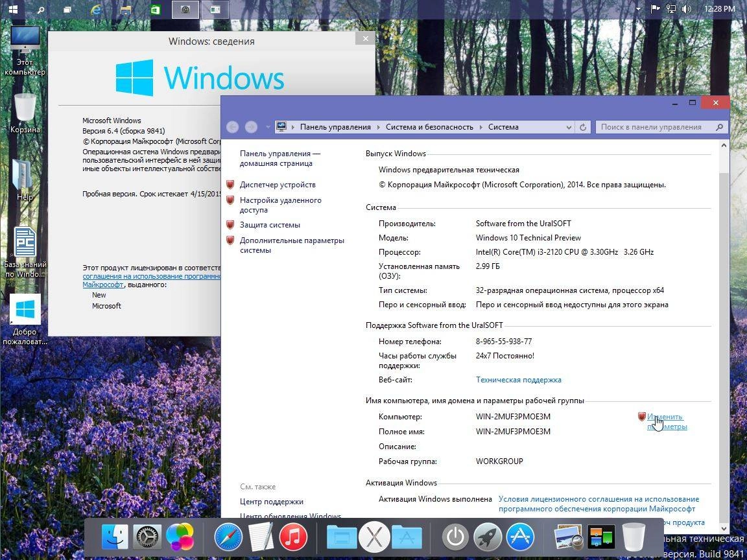Screen dimensions: 747x560
Task: Open the Store icon on the taskbar
Action: (x=156, y=10)
